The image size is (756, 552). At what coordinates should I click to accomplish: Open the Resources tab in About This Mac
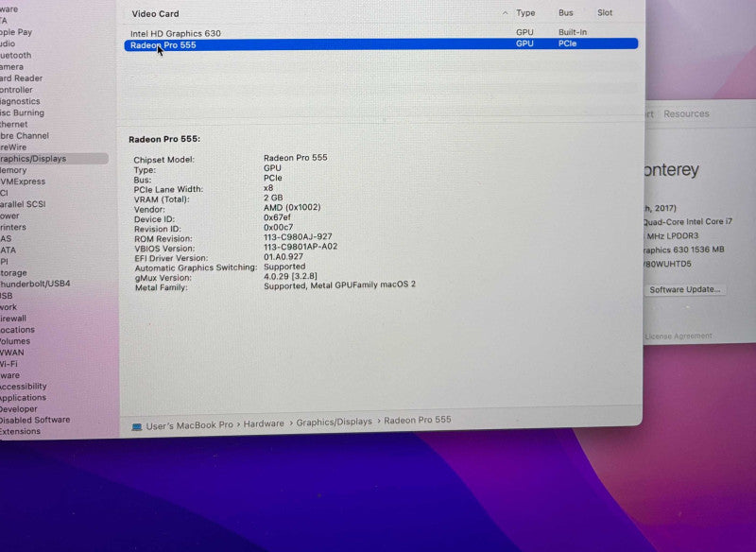(686, 113)
